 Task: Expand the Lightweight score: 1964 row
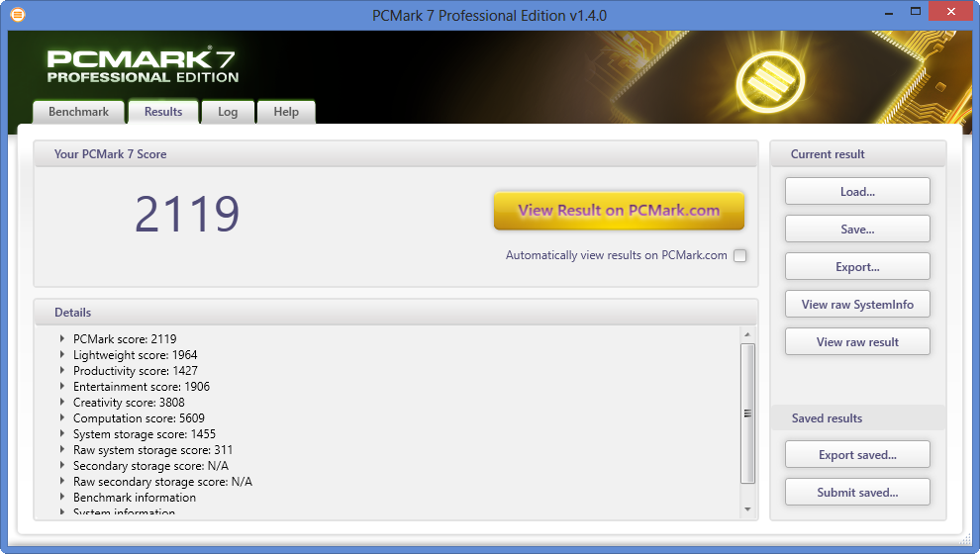tap(62, 354)
